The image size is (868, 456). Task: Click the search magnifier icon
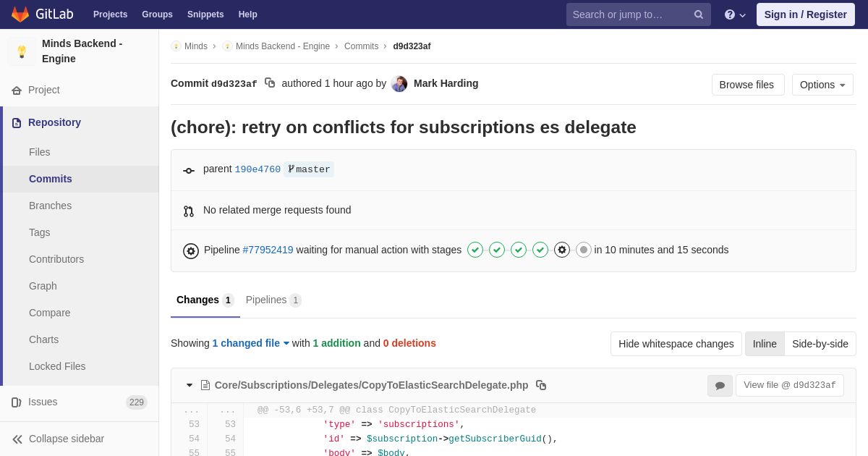(x=699, y=14)
